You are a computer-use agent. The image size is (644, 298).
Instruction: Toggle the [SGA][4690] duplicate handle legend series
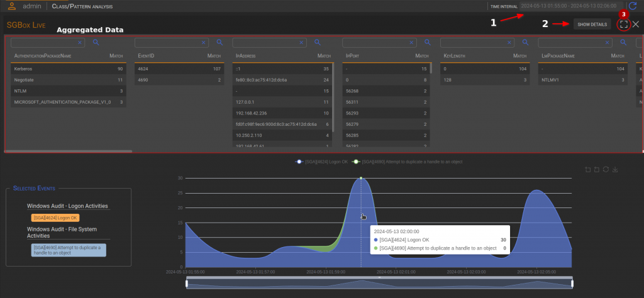(x=407, y=162)
